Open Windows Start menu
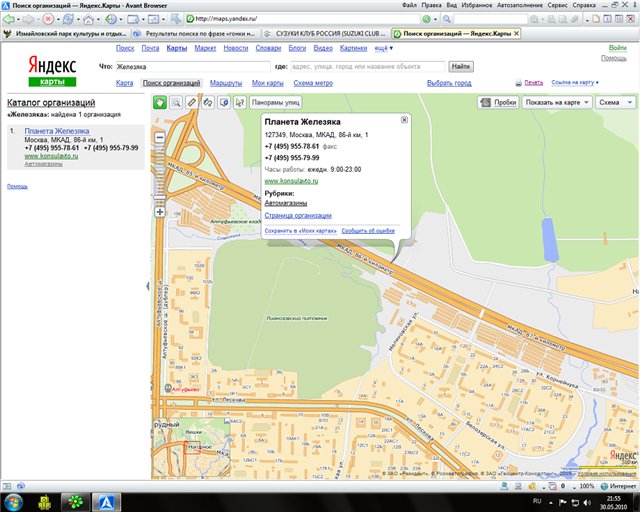This screenshot has width=640, height=512. click(13, 502)
